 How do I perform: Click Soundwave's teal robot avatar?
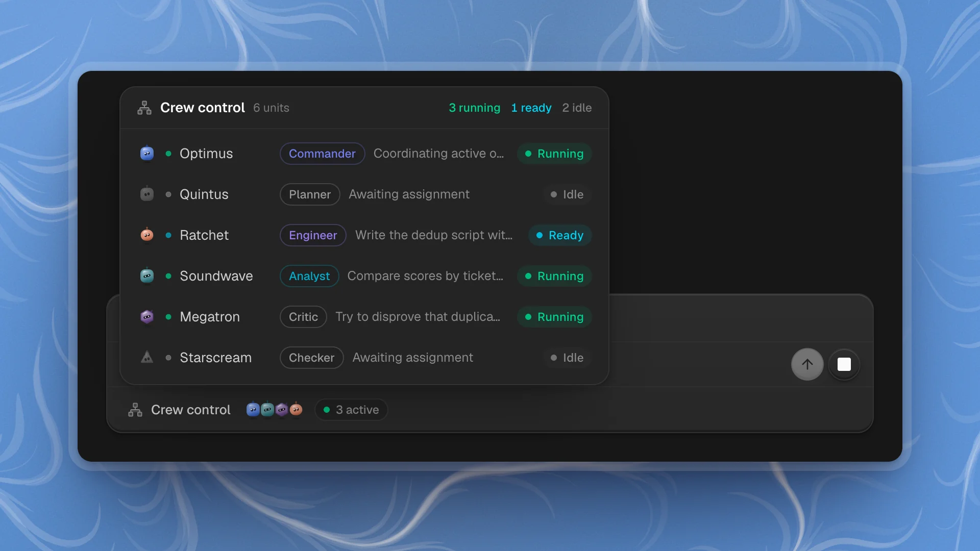pos(147,275)
